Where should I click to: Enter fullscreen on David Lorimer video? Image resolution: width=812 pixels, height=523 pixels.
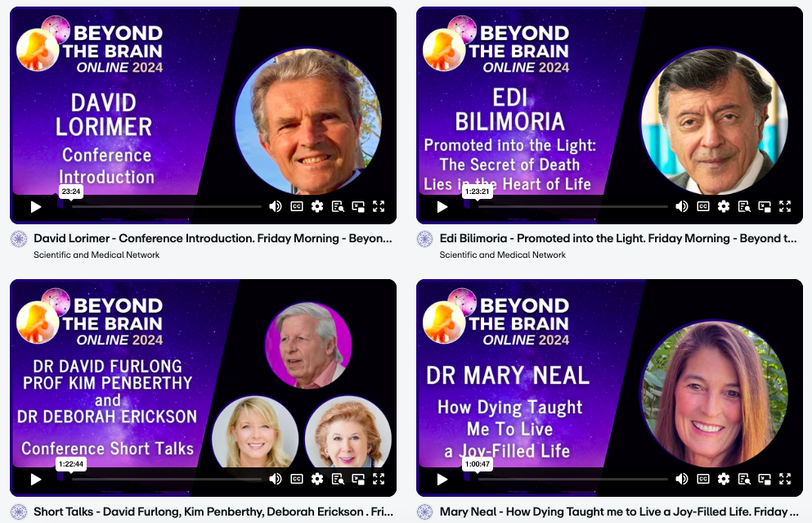(x=379, y=206)
